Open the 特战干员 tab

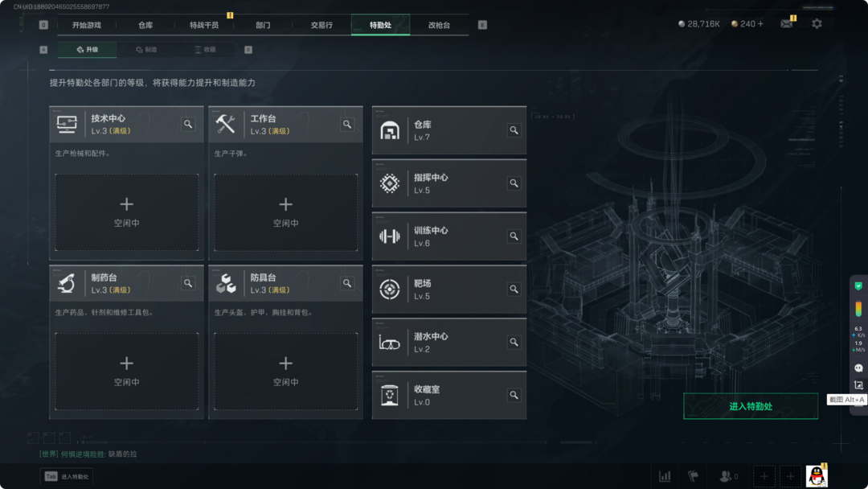(x=204, y=25)
